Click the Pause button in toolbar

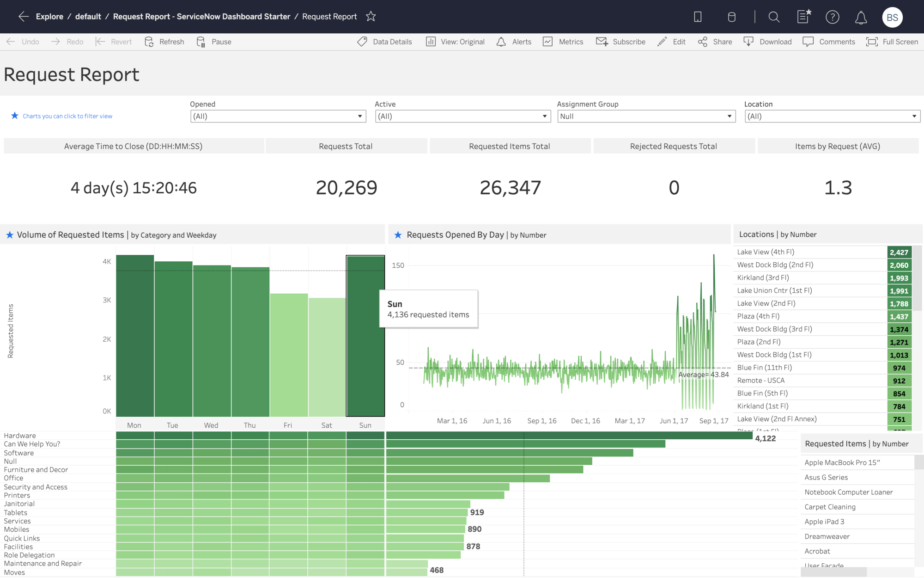(214, 41)
